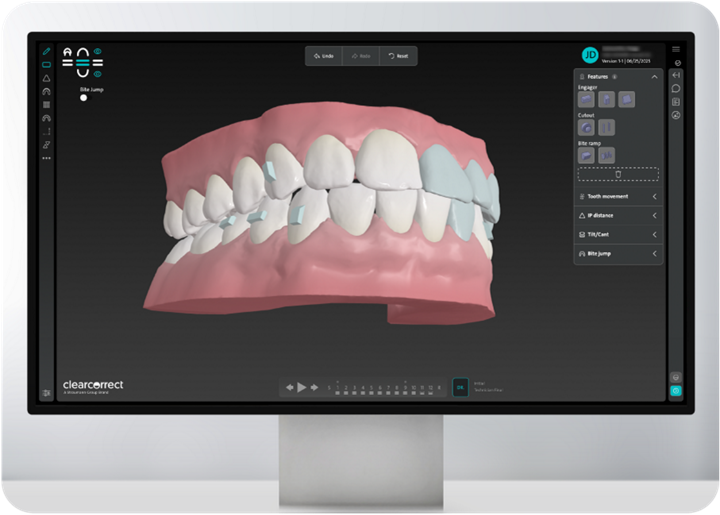Collapse the Features panel
Viewport: 720px width, 515px height.
(x=654, y=76)
